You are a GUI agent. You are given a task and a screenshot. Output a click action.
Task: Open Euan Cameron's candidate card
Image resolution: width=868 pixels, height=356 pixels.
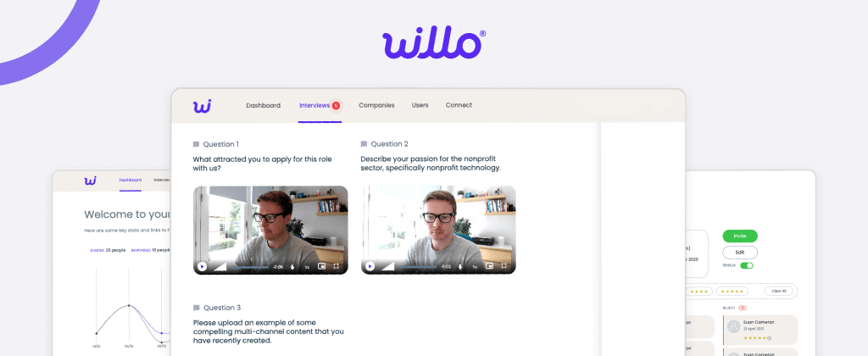(x=760, y=330)
